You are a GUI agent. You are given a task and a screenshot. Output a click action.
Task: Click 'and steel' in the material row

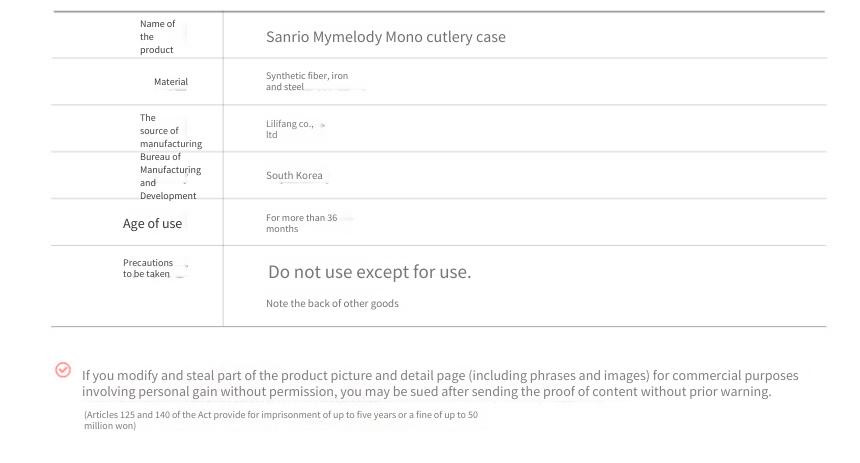tap(285, 87)
